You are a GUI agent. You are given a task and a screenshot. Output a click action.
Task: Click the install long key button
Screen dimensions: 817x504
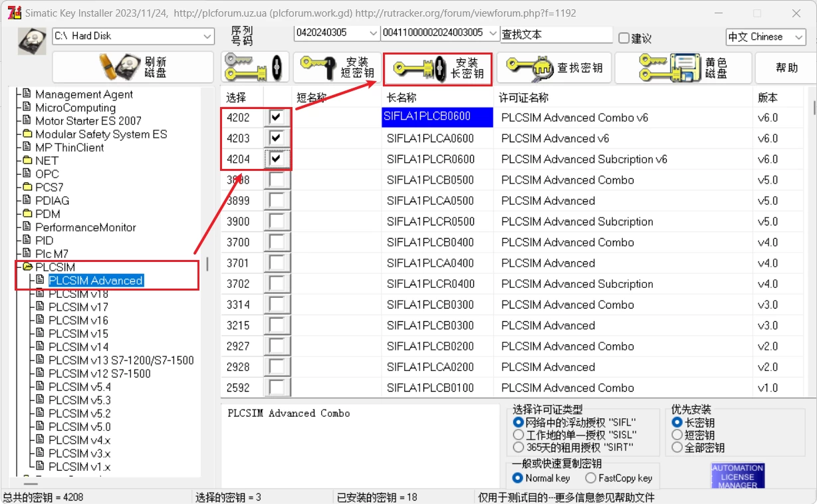tap(438, 68)
